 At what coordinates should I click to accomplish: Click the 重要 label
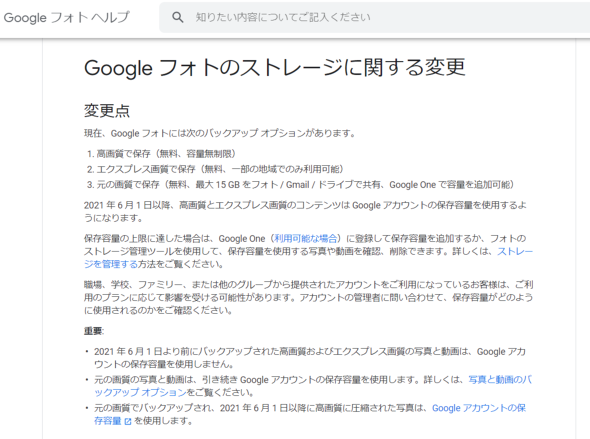click(94, 331)
